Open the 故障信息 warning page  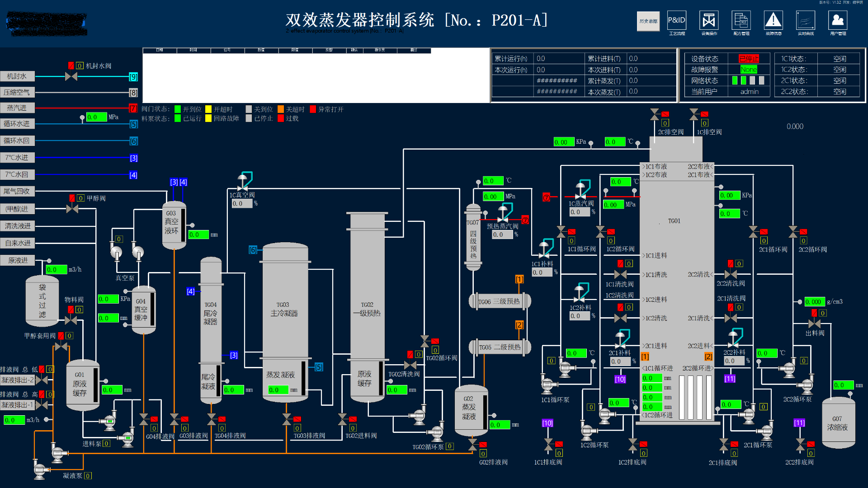[x=774, y=23]
